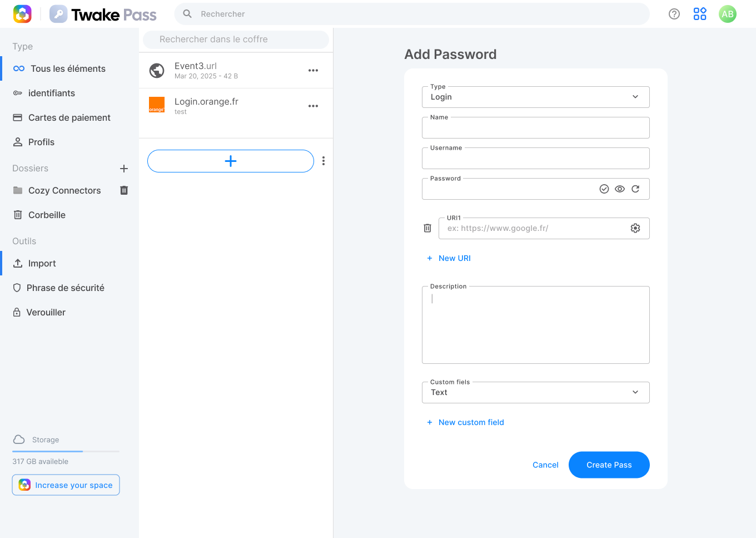Viewport: 756px width, 538px height.
Task: Remove URI1 with the trash icon
Action: pos(427,228)
